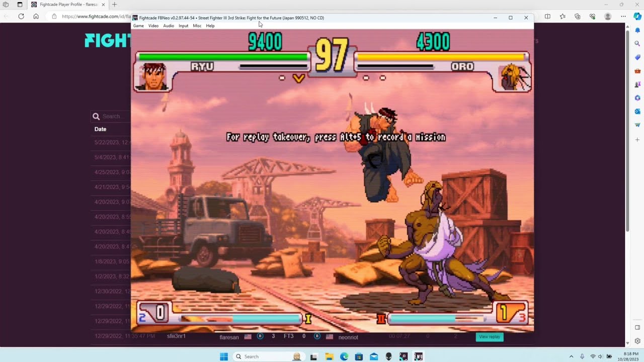Open a new browser tab
The image size is (644, 362).
click(114, 5)
